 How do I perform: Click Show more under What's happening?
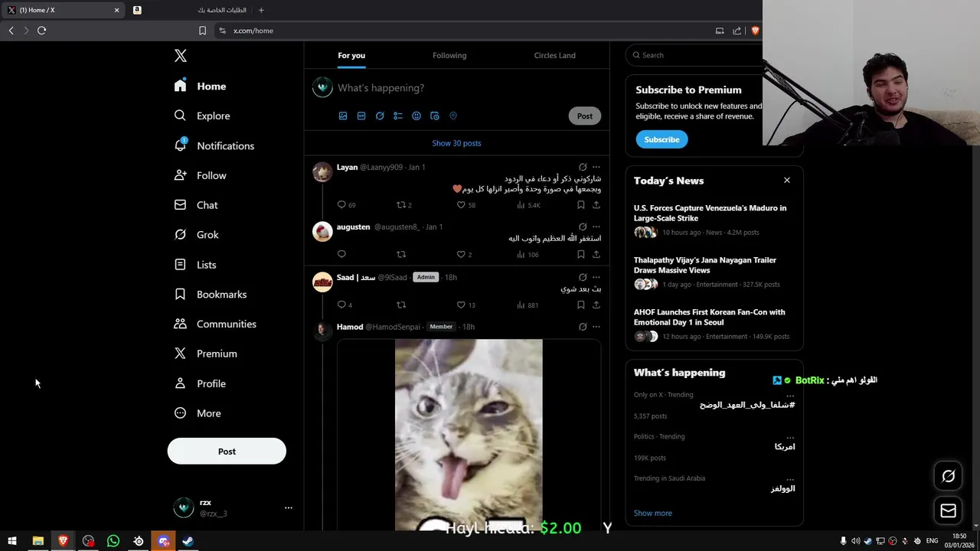pyautogui.click(x=652, y=514)
